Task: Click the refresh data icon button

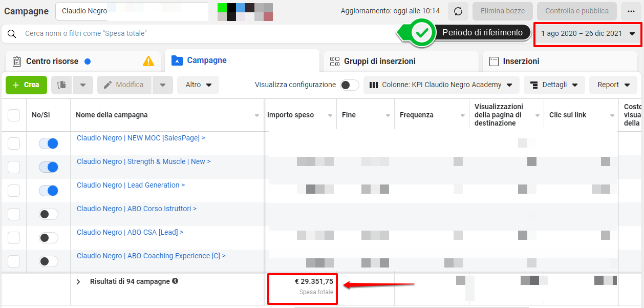Action: tap(458, 11)
